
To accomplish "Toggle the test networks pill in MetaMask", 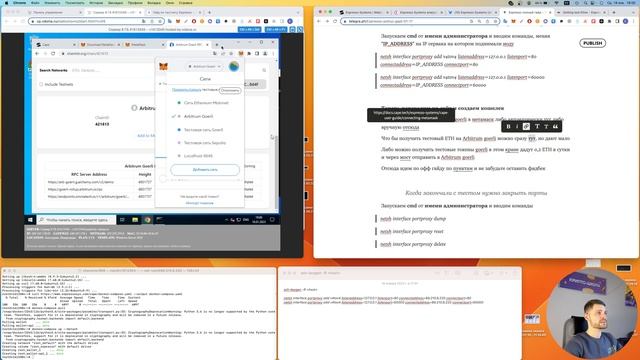I will click(x=230, y=90).
